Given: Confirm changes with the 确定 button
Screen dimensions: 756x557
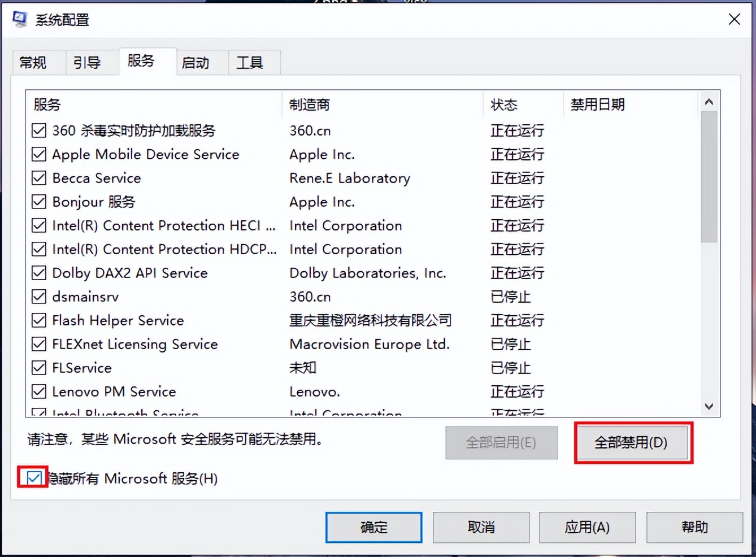Looking at the screenshot, I should (x=373, y=527).
